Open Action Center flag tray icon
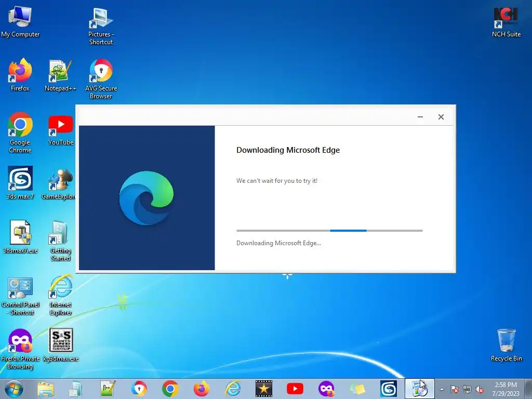This screenshot has height=399, width=532. (x=454, y=389)
